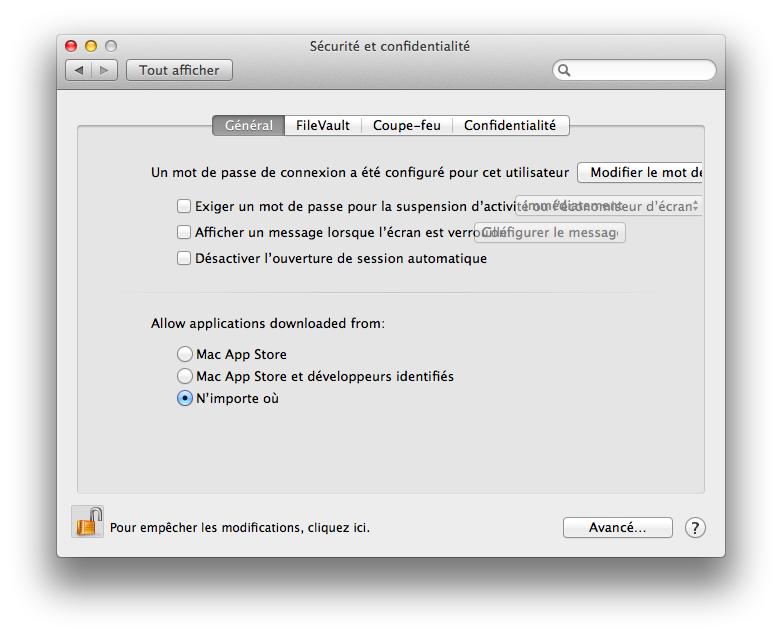Open the Coupe-feu tab

(x=406, y=125)
